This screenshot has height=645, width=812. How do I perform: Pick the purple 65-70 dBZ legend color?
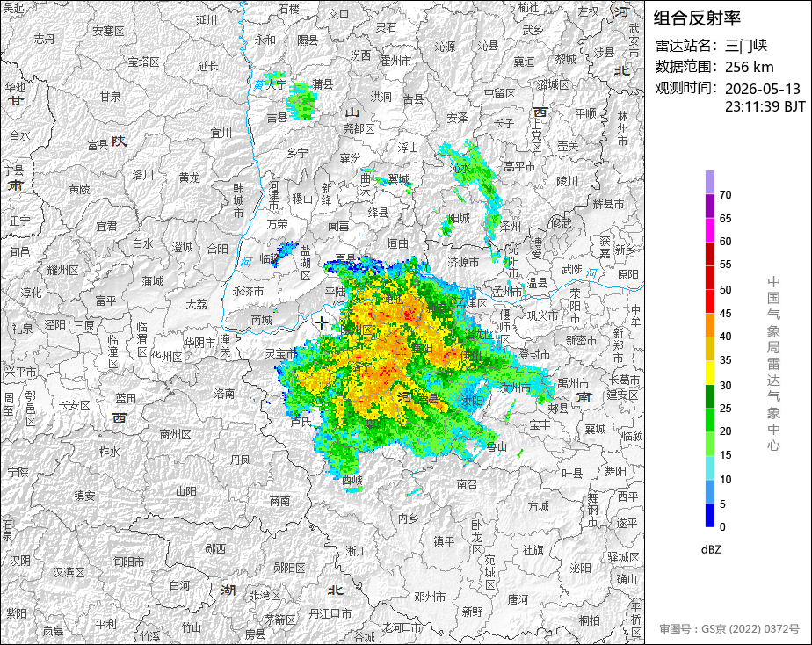(709, 206)
